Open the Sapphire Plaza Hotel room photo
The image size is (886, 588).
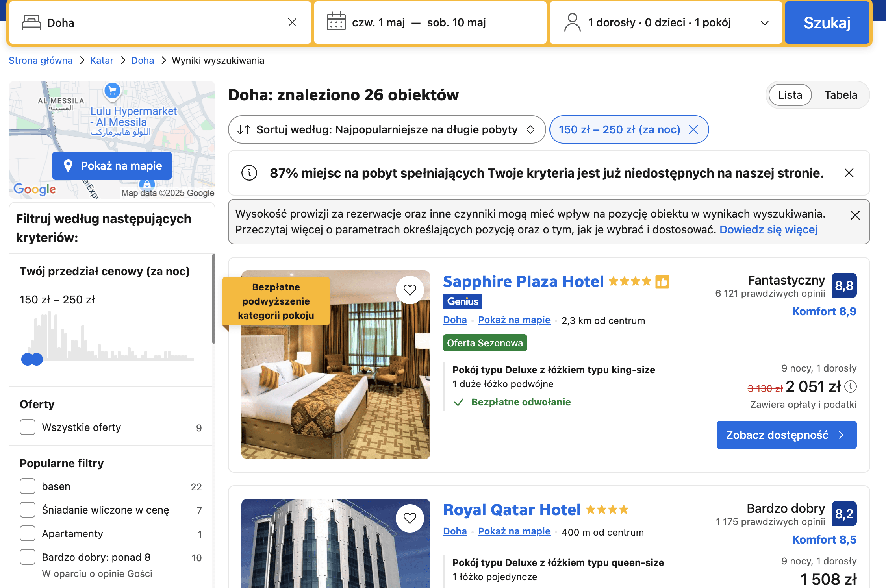pos(336,365)
